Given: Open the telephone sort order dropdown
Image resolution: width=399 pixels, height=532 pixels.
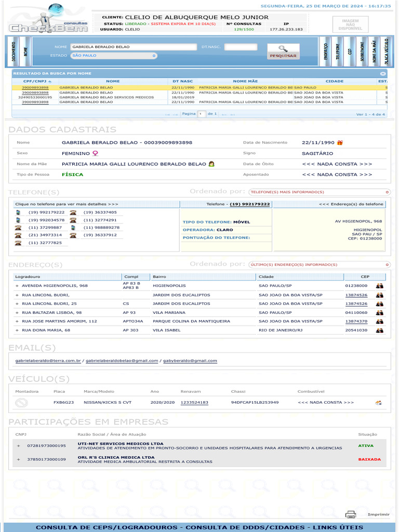Looking at the screenshot, I should click(319, 192).
